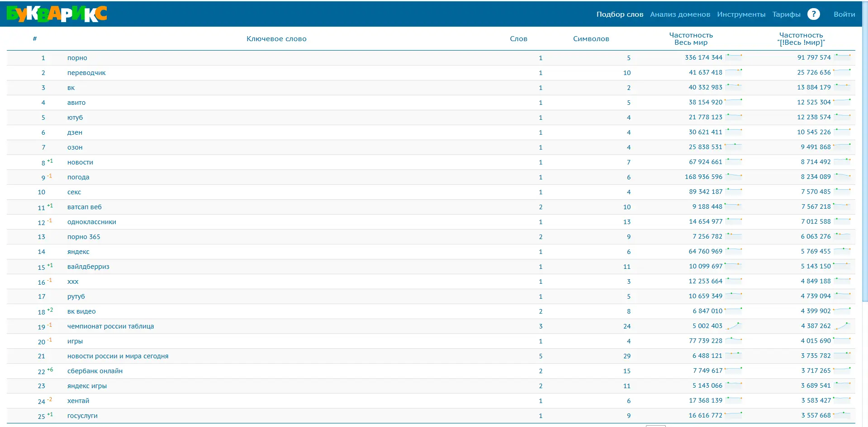Open яндекс world frequency sparkline
This screenshot has width=868, height=427.
pyautogui.click(x=734, y=251)
